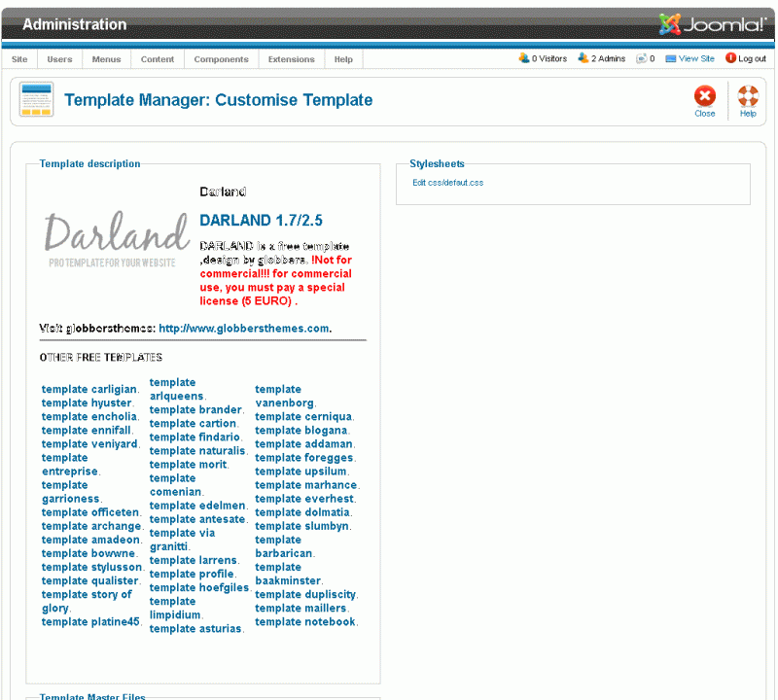Click the Darland template logo thumbnail
778x700 pixels.
[117, 240]
